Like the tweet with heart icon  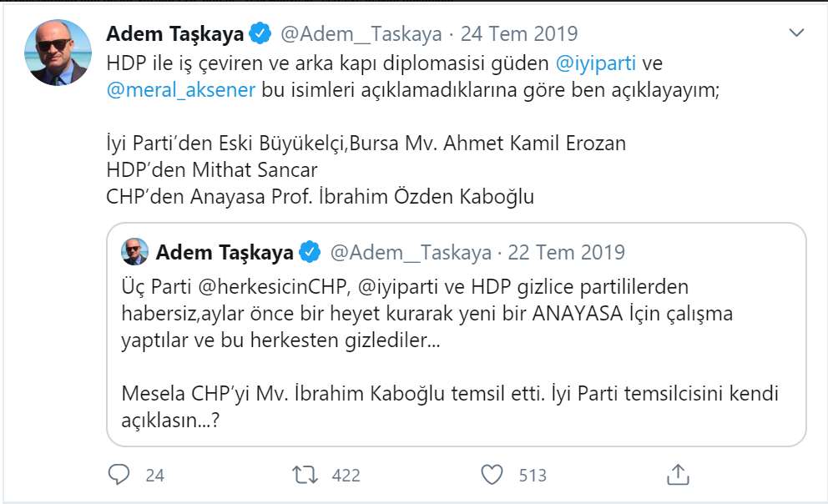[x=493, y=475]
